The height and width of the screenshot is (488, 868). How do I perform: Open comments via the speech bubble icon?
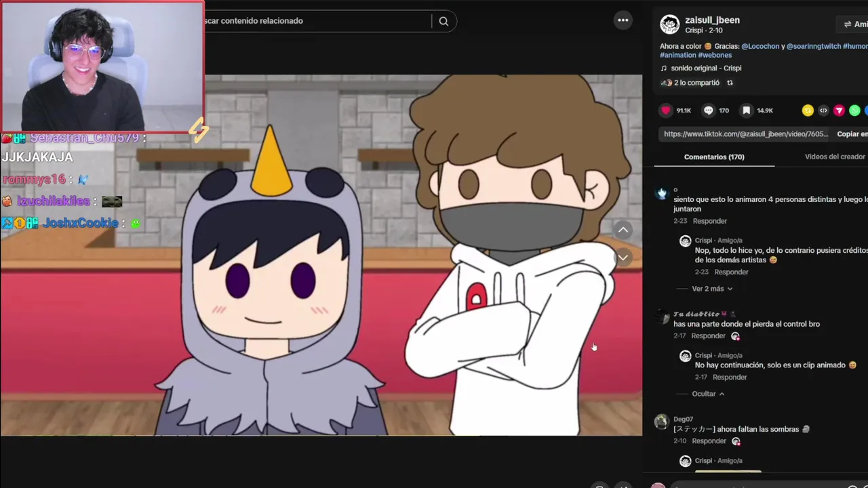pyautogui.click(x=708, y=110)
